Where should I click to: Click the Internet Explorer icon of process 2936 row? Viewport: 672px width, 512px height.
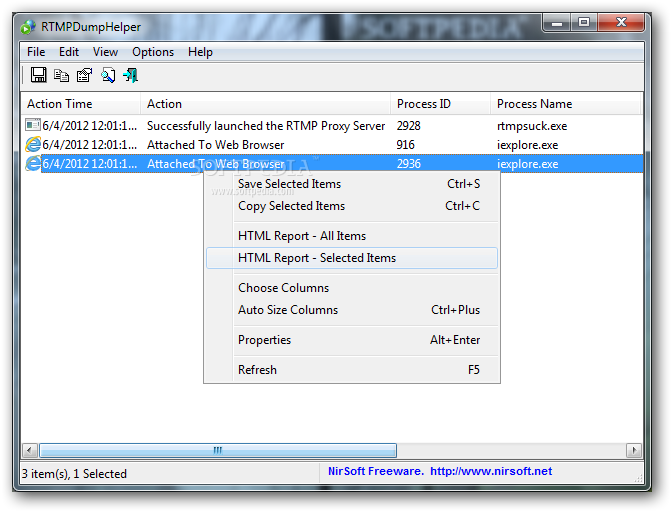click(33, 163)
